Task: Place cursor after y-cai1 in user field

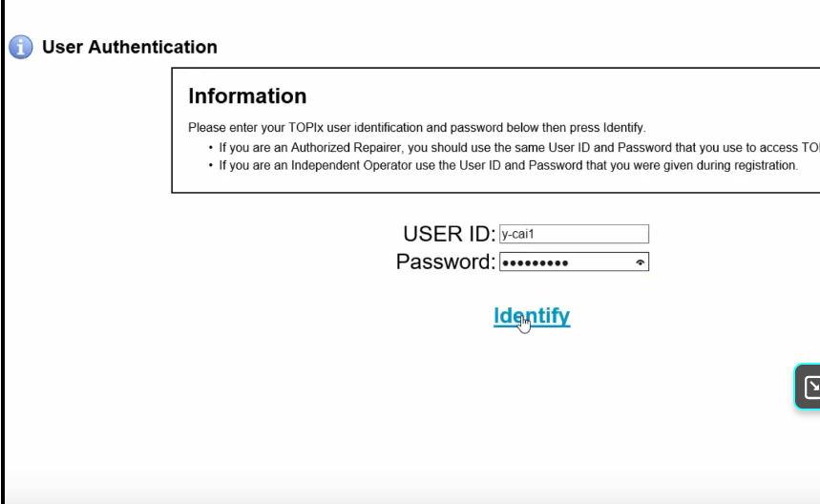Action: (536, 234)
